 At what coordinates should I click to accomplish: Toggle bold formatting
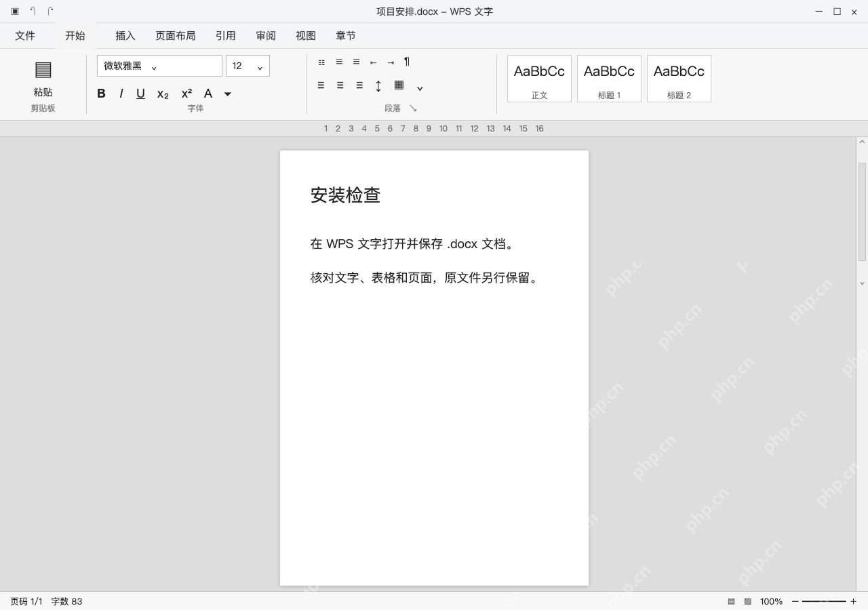[x=101, y=94]
